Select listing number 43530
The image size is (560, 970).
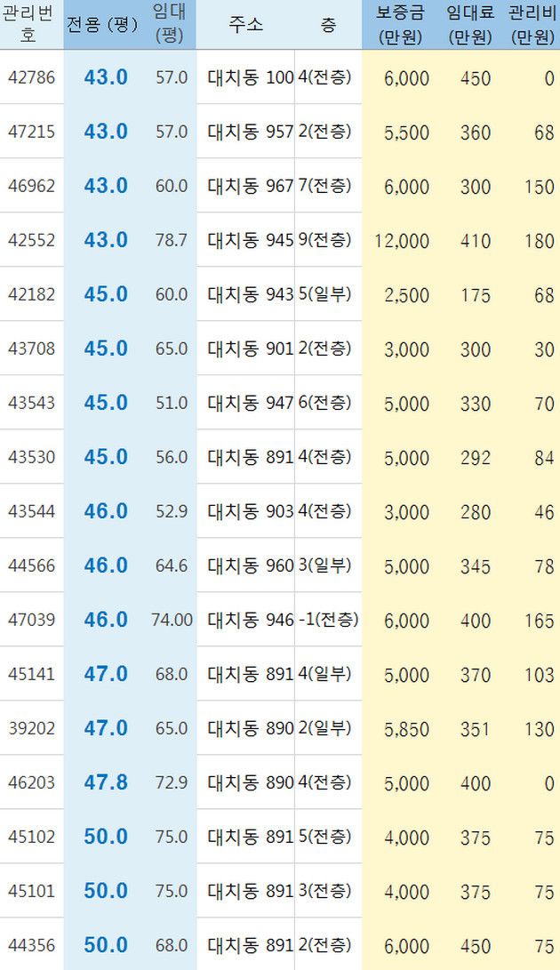[32, 457]
